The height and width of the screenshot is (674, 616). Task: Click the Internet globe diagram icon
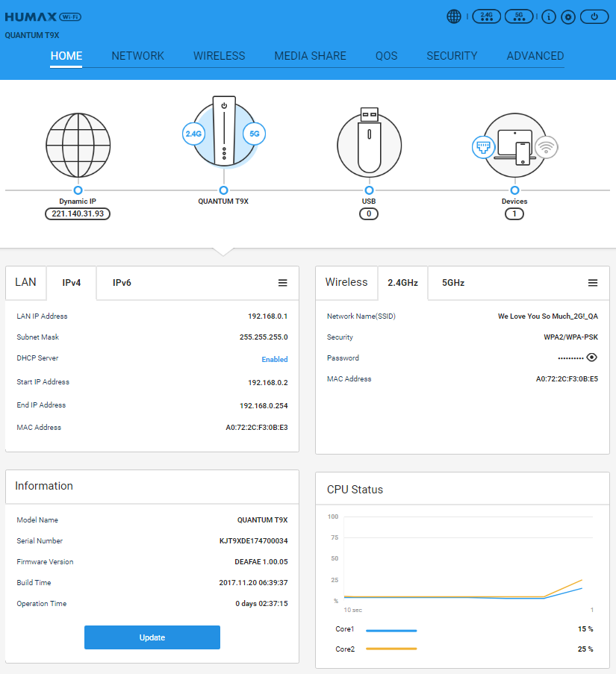click(x=78, y=146)
